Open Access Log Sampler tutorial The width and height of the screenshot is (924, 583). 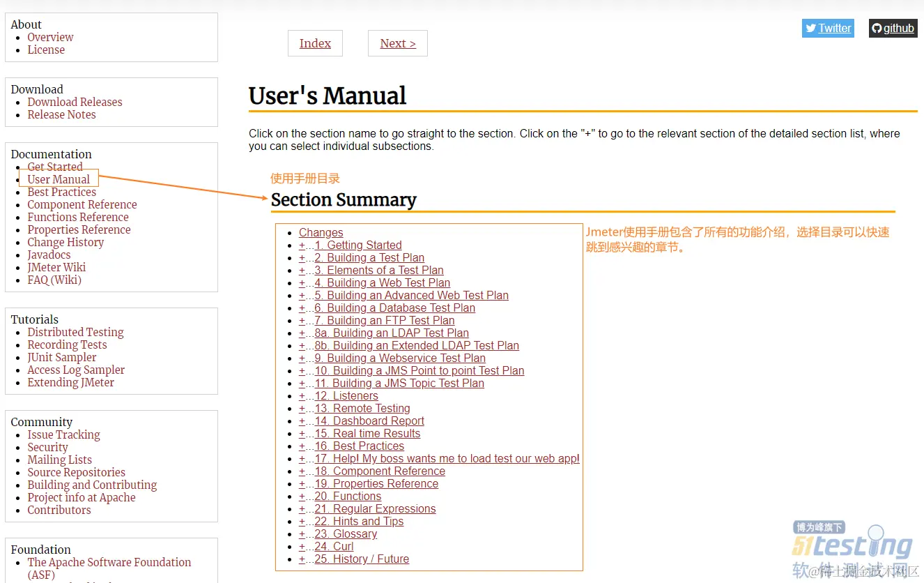click(76, 370)
